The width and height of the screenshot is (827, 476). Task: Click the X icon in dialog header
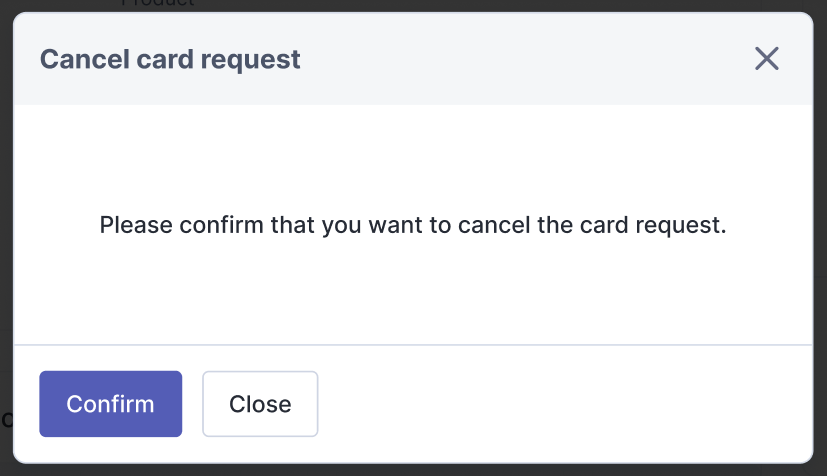point(766,59)
